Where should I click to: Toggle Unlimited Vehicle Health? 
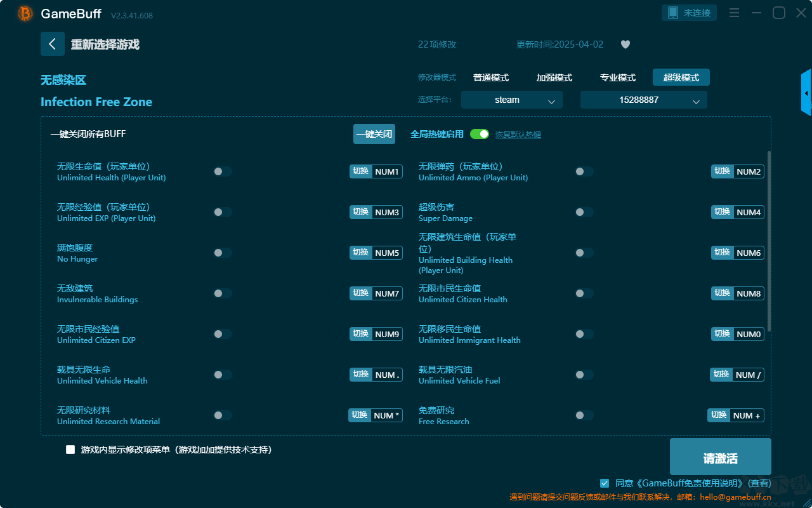click(223, 375)
